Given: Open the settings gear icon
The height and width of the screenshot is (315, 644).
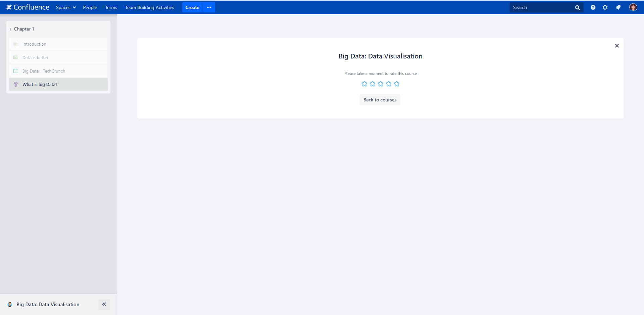Looking at the screenshot, I should pyautogui.click(x=605, y=7).
